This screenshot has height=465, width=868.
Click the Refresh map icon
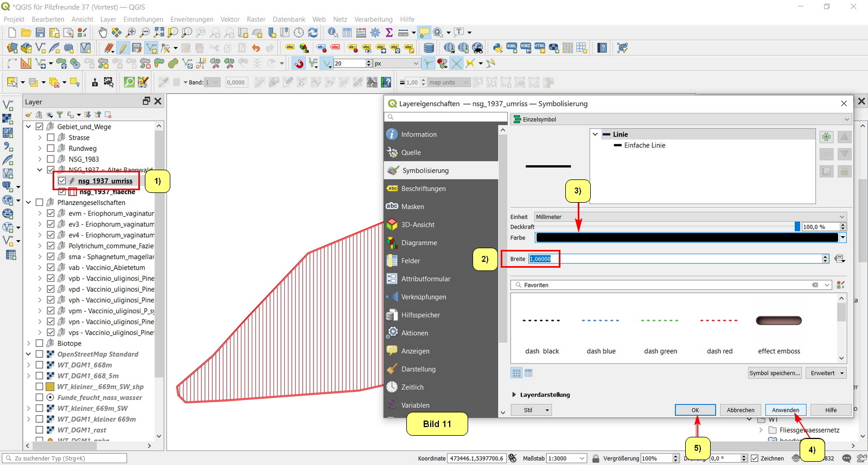coord(313,33)
